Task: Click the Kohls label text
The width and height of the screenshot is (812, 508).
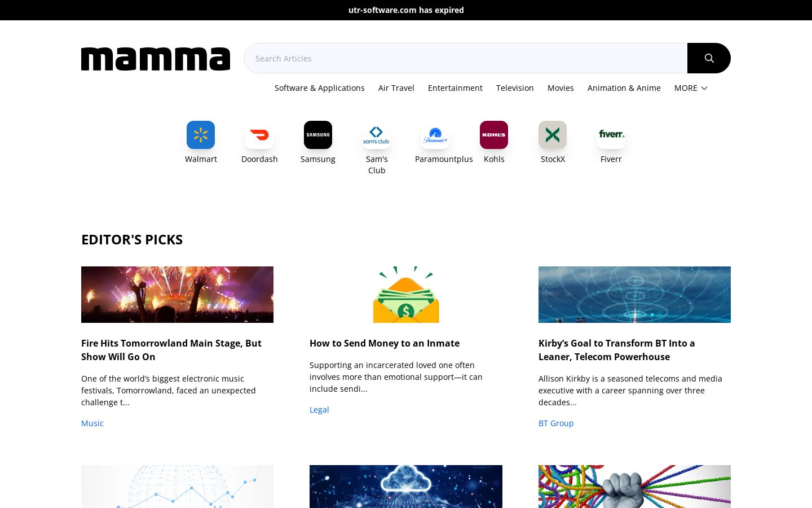Action: click(494, 159)
